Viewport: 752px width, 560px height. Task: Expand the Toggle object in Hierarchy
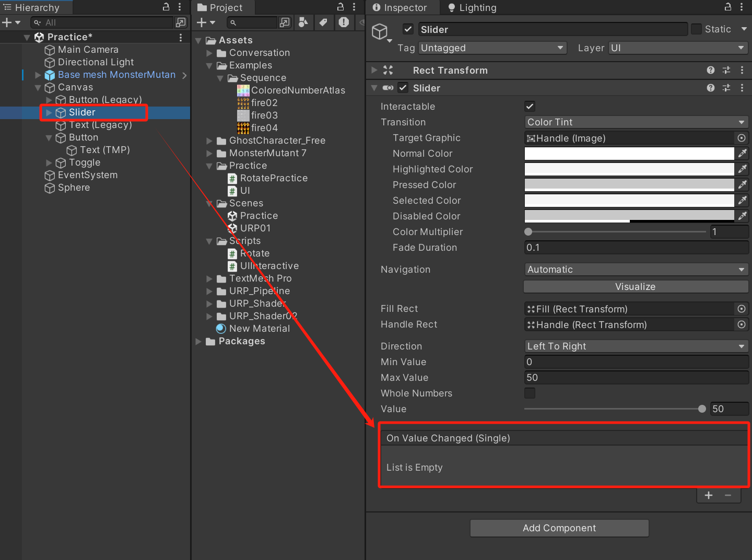coord(49,162)
